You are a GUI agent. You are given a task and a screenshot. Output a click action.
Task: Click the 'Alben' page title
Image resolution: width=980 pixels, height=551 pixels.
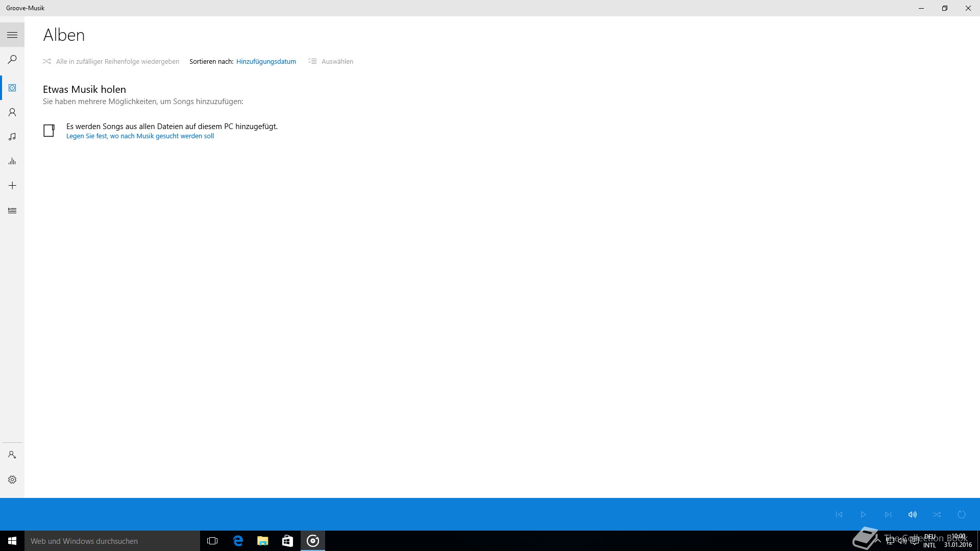pos(64,35)
